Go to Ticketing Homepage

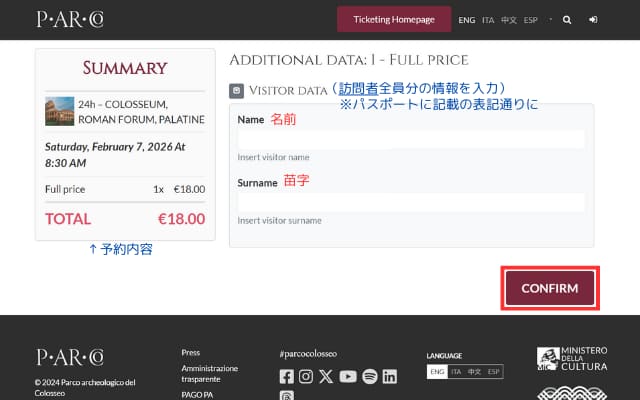click(x=394, y=20)
